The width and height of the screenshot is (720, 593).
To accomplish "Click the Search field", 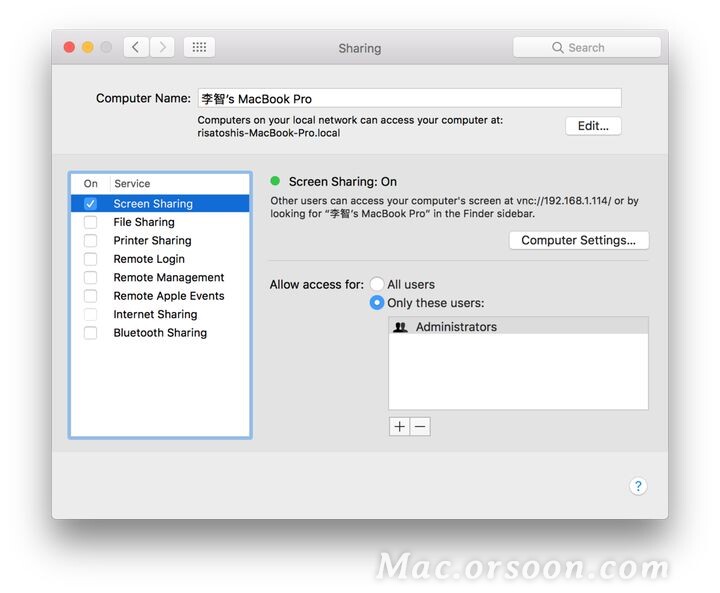I will point(587,47).
